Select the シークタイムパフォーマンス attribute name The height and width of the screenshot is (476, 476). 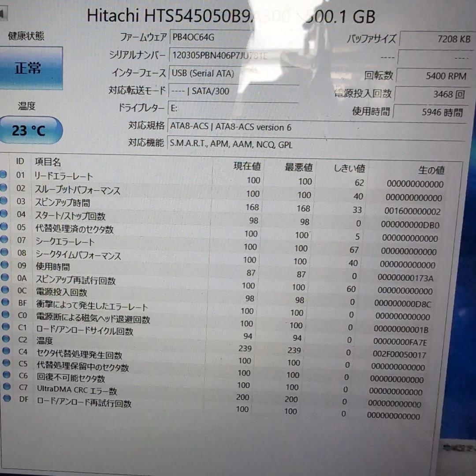pos(78,255)
